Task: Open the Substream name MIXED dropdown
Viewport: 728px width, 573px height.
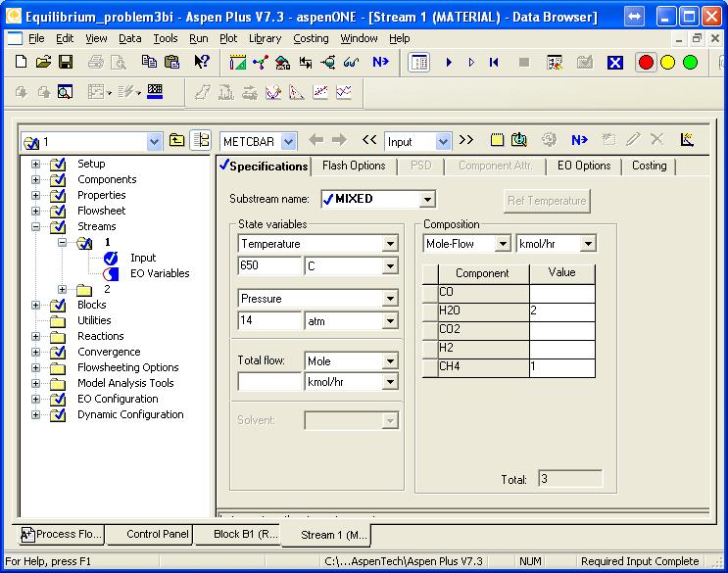Action: coord(426,200)
